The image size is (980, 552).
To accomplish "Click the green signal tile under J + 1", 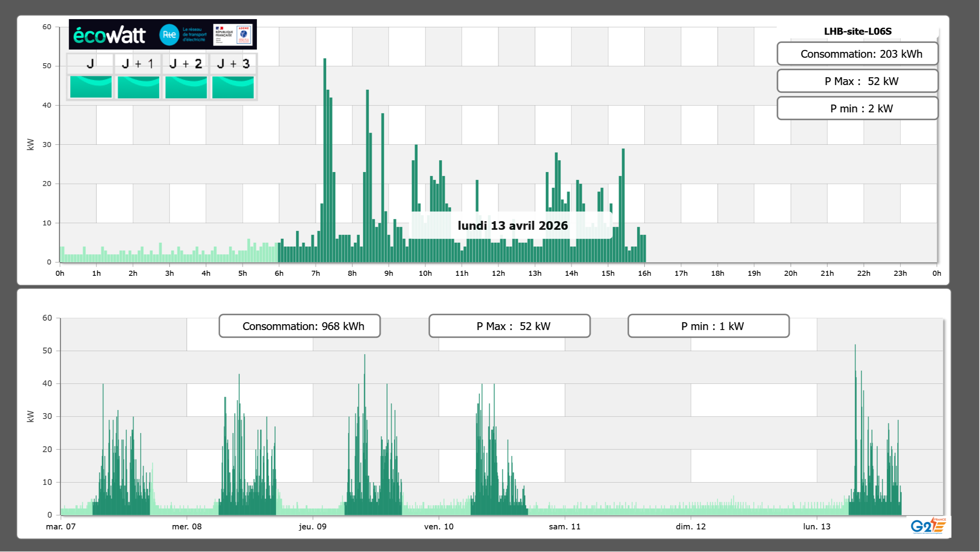I will (138, 87).
